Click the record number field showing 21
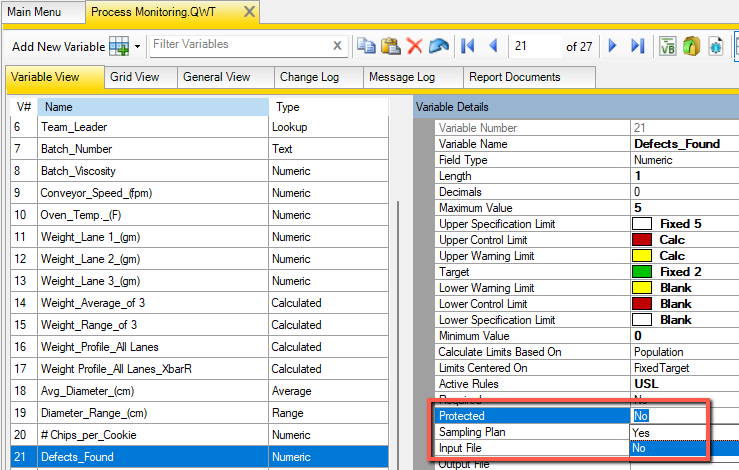Image resolution: width=739 pixels, height=470 pixels. [536, 46]
